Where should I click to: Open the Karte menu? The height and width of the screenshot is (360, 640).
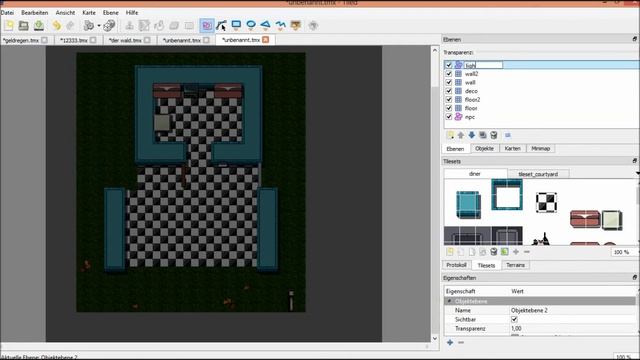pos(89,13)
